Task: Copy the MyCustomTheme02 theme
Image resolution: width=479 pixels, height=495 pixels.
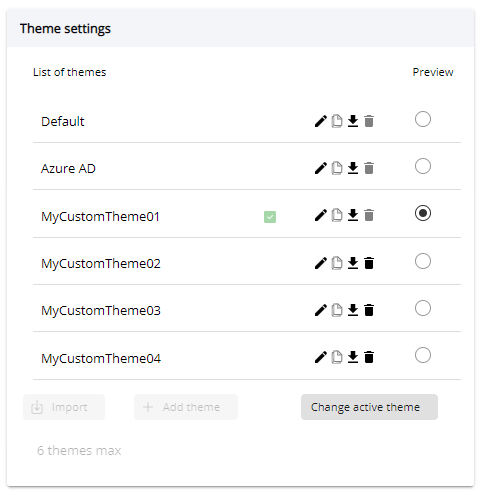Action: [x=337, y=263]
